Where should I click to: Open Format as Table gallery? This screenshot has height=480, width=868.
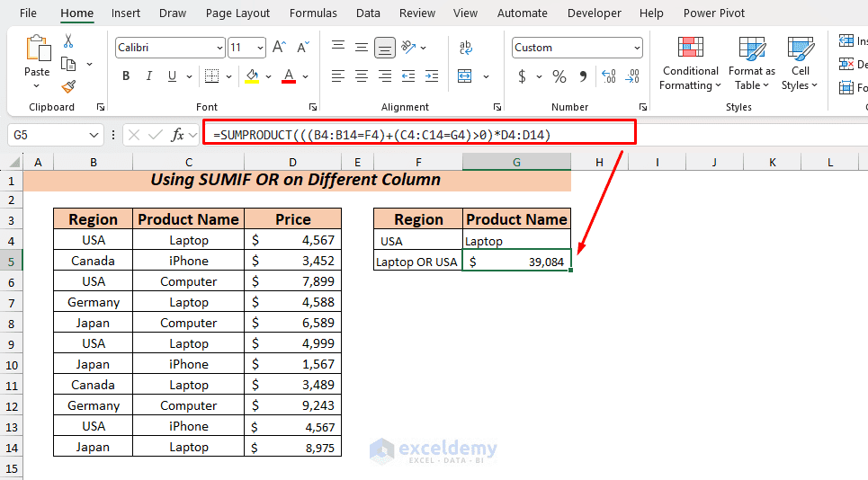[x=752, y=63]
